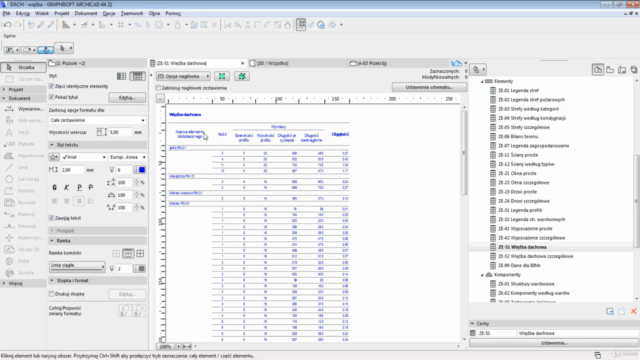Open the Publisher Sets icon in Navigator
Image resolution: width=640 pixels, height=360 pixels.
633,70
